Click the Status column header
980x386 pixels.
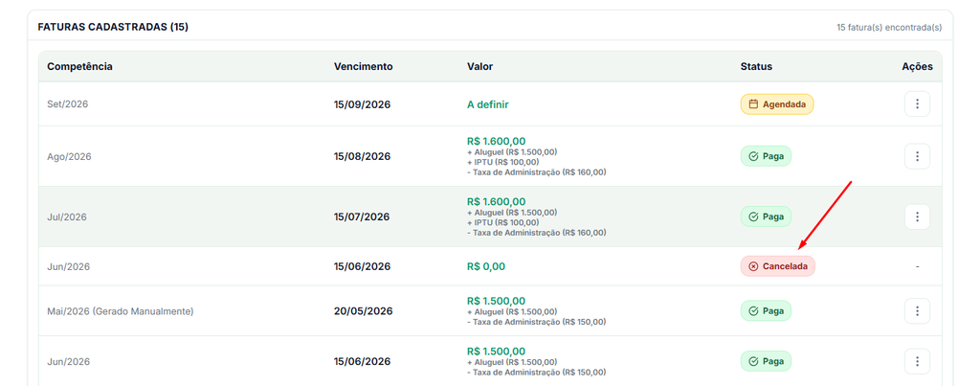point(756,66)
